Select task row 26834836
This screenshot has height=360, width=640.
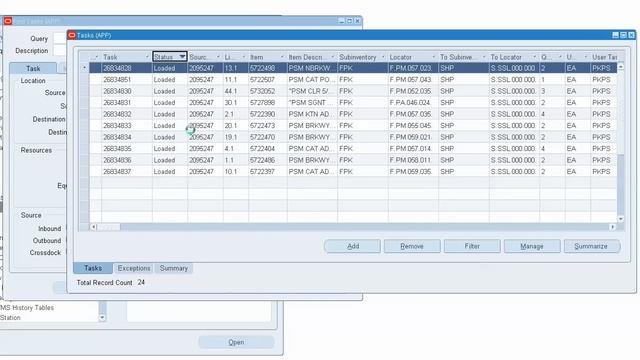click(x=353, y=160)
